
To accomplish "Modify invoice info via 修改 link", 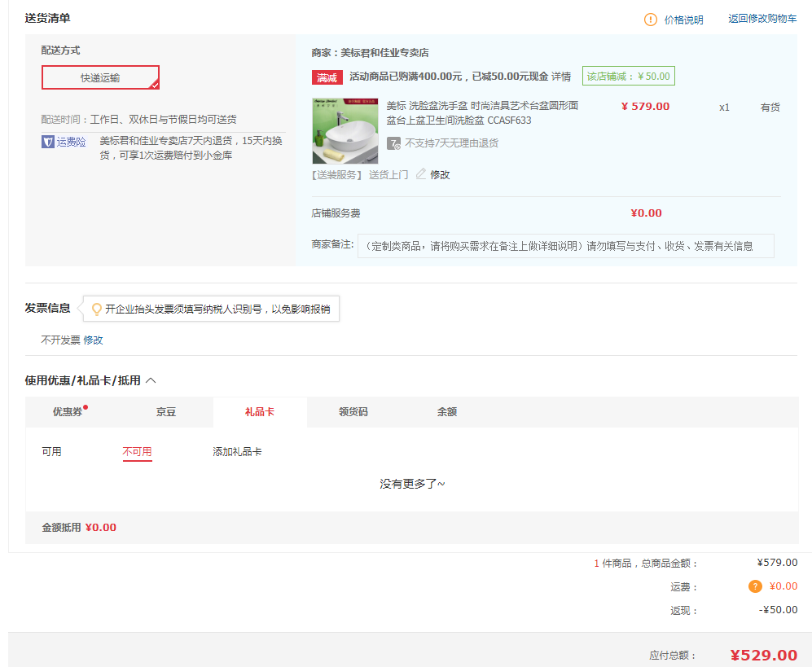I will (93, 340).
